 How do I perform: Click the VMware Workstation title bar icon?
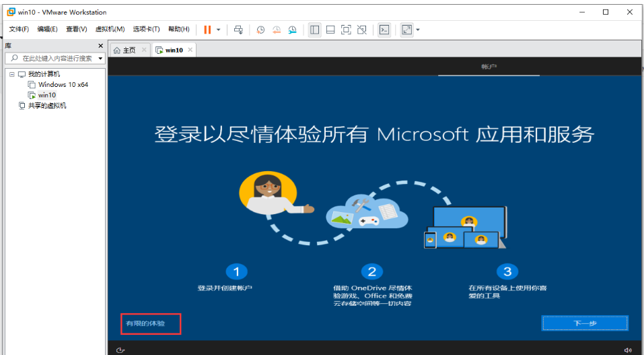11,12
